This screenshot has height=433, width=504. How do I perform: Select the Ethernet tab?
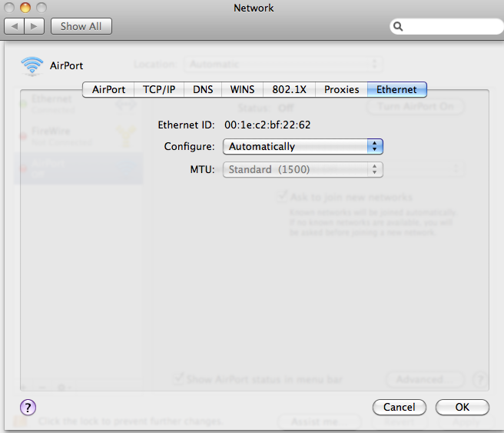397,89
